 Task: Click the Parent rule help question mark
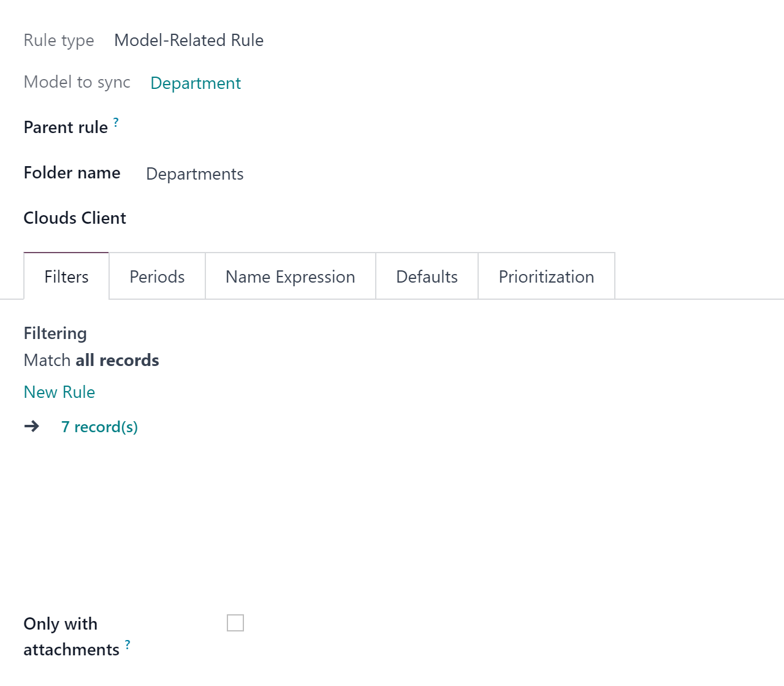coord(116,122)
